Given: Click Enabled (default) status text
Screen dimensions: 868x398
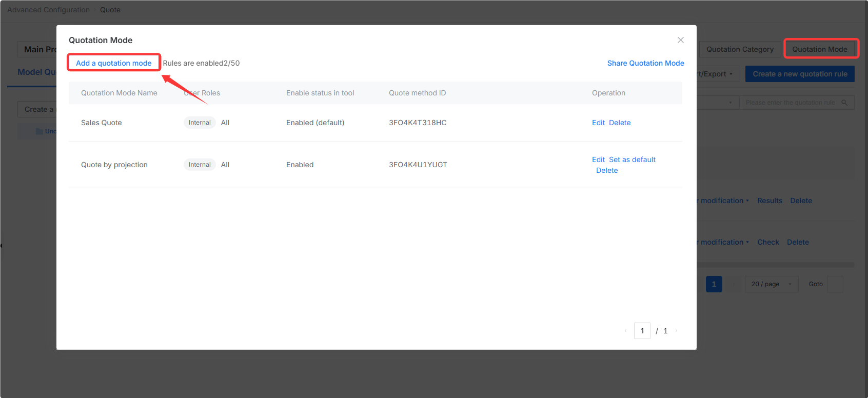Looking at the screenshot, I should coord(315,123).
